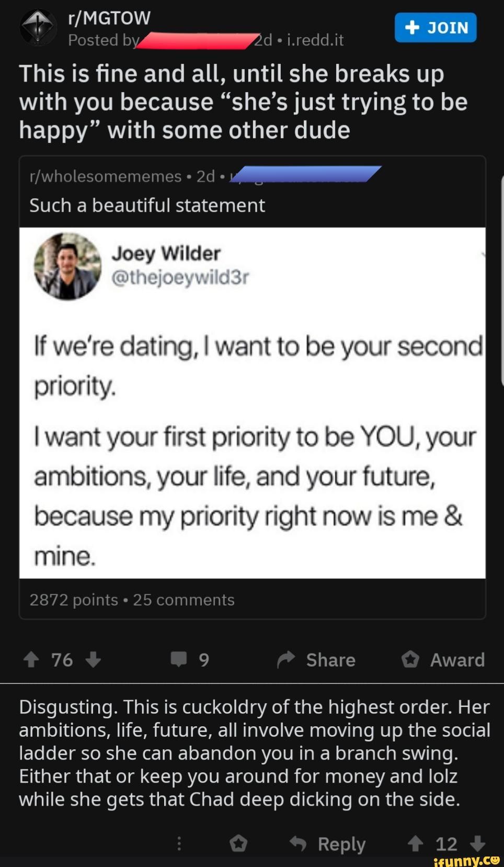Viewport: 504px width, 867px height.
Task: Give an Award using the star icon
Action: tap(411, 660)
